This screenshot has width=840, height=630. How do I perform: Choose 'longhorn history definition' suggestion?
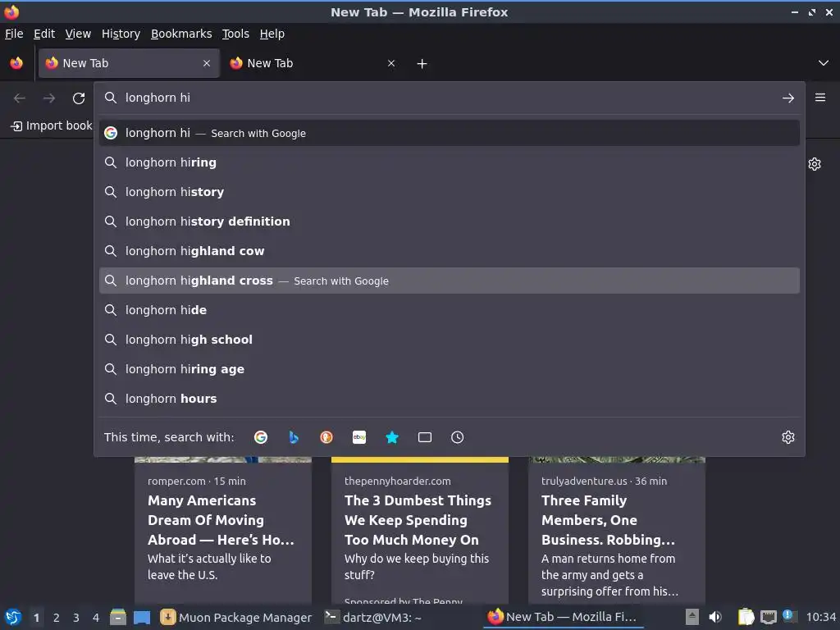click(x=450, y=221)
